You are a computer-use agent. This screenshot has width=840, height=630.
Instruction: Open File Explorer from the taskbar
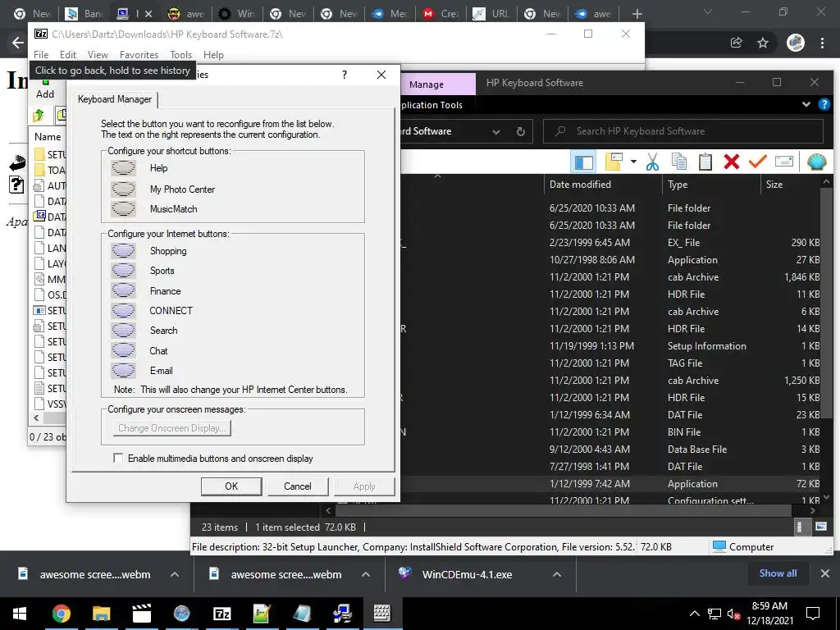[x=101, y=614]
